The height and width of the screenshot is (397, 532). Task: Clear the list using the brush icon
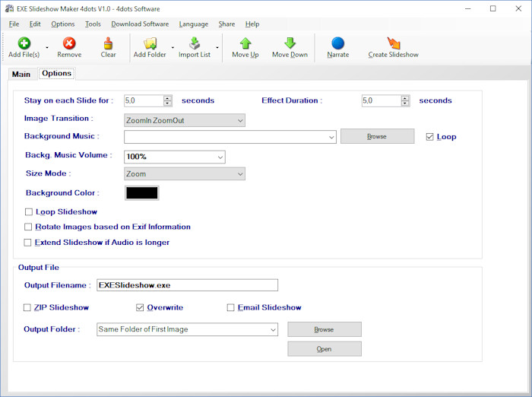pyautogui.click(x=108, y=43)
